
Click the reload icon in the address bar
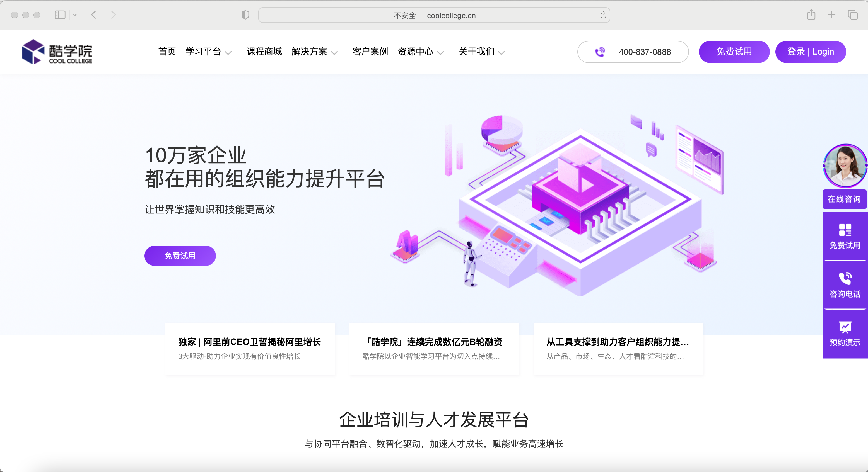point(602,15)
